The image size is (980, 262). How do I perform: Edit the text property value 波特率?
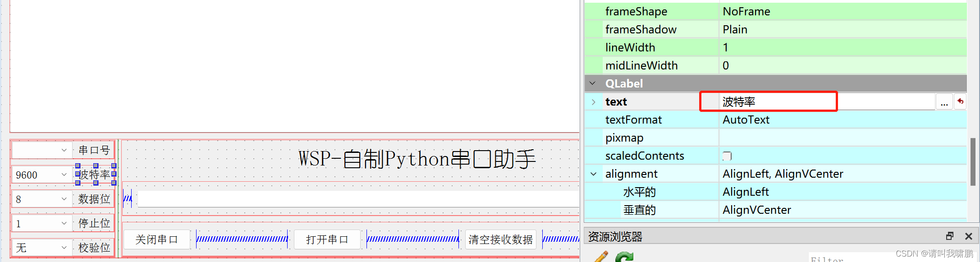point(827,102)
